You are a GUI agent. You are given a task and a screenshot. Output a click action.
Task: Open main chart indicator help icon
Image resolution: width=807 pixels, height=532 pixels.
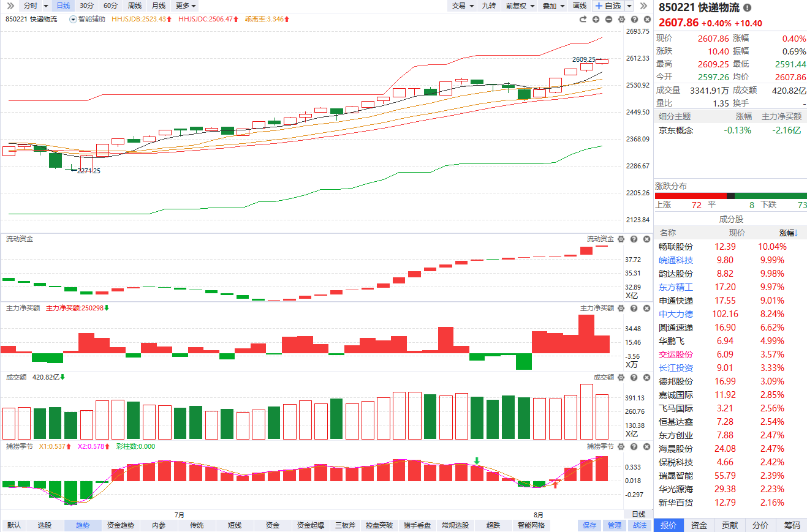(634, 20)
